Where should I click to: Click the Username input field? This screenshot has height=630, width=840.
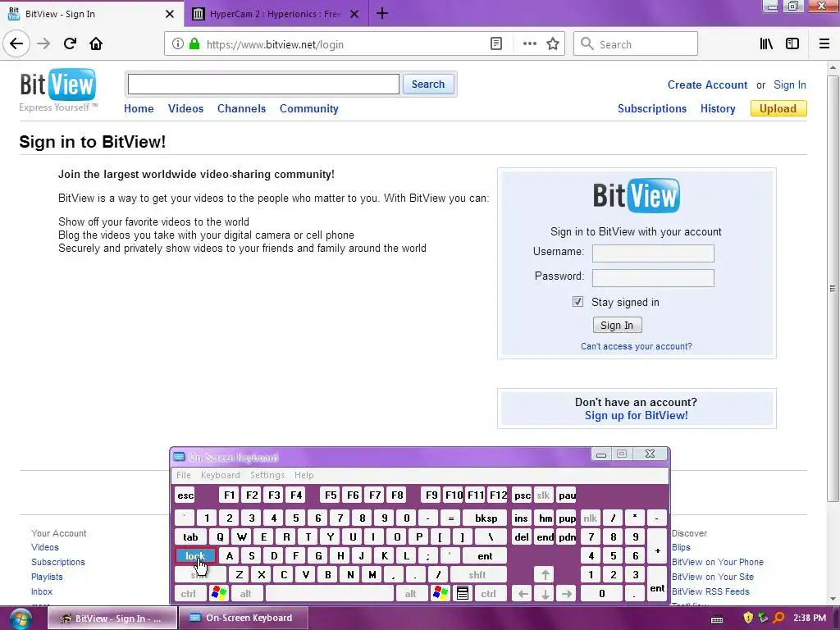tap(653, 253)
